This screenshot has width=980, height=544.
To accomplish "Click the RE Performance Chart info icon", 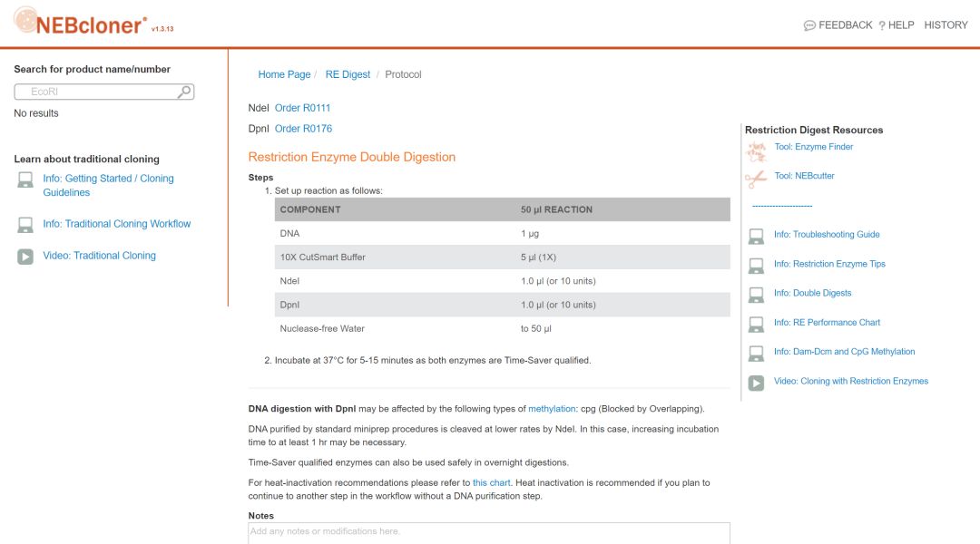I will [756, 325].
